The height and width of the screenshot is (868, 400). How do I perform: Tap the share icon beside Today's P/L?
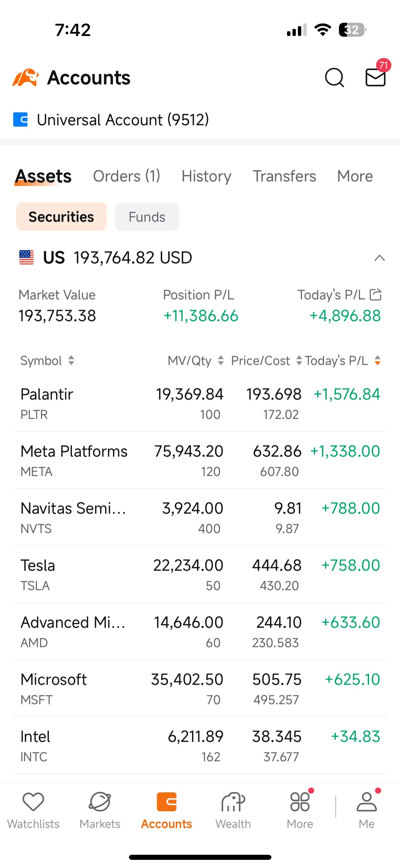(x=376, y=294)
